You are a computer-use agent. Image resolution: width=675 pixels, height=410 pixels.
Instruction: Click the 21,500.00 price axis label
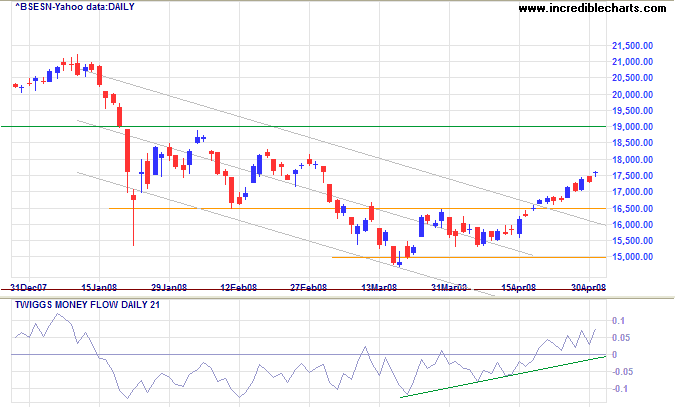(632, 46)
